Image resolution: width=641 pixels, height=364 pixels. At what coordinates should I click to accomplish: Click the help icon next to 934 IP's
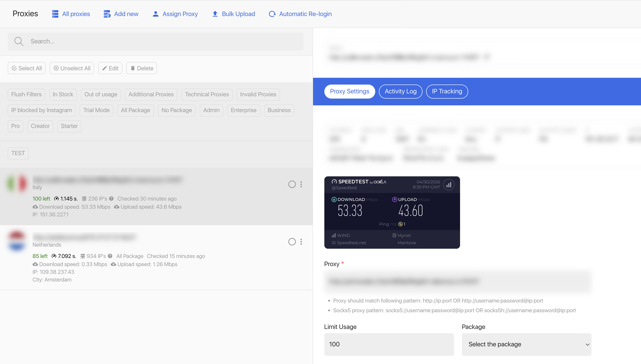pyautogui.click(x=110, y=256)
